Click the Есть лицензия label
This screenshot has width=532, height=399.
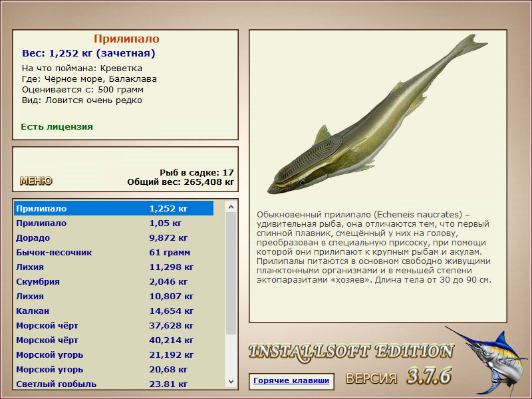[x=57, y=126]
